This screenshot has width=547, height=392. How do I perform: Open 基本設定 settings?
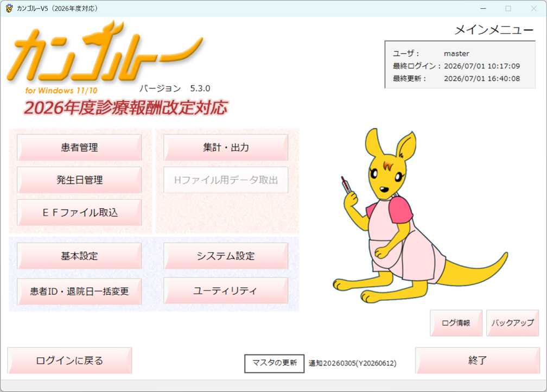[80, 256]
